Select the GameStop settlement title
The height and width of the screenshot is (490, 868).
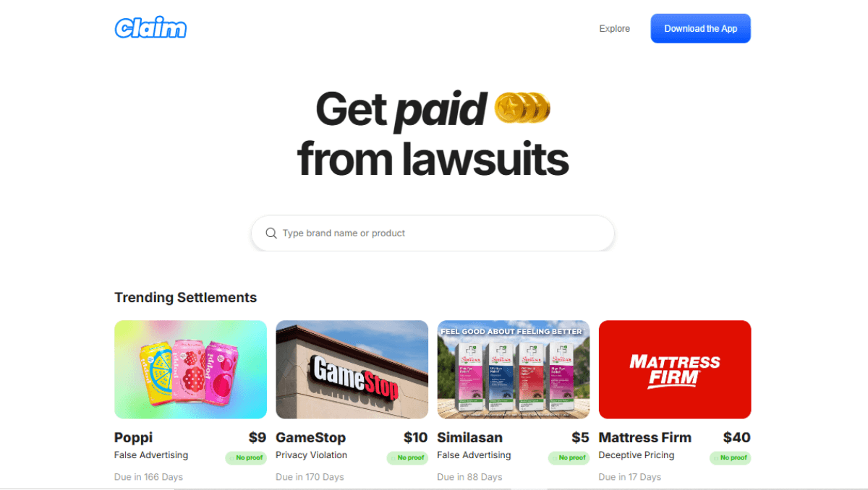[311, 437]
